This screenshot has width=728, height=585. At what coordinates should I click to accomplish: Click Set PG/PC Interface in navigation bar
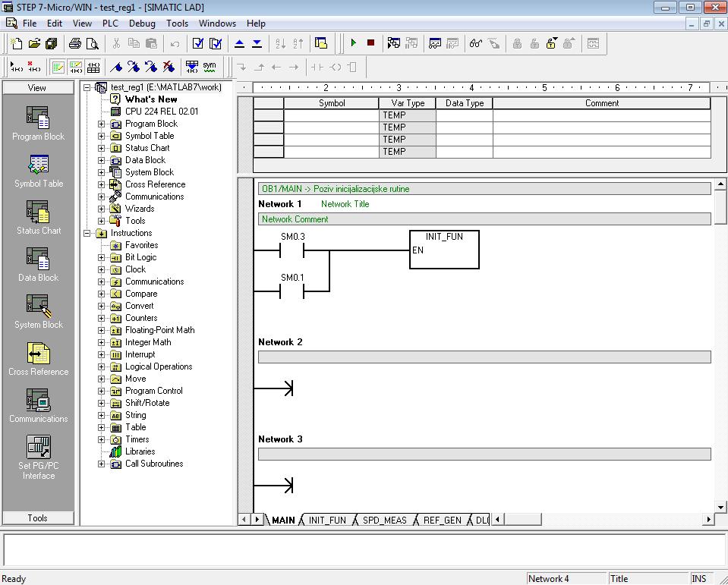point(38,457)
